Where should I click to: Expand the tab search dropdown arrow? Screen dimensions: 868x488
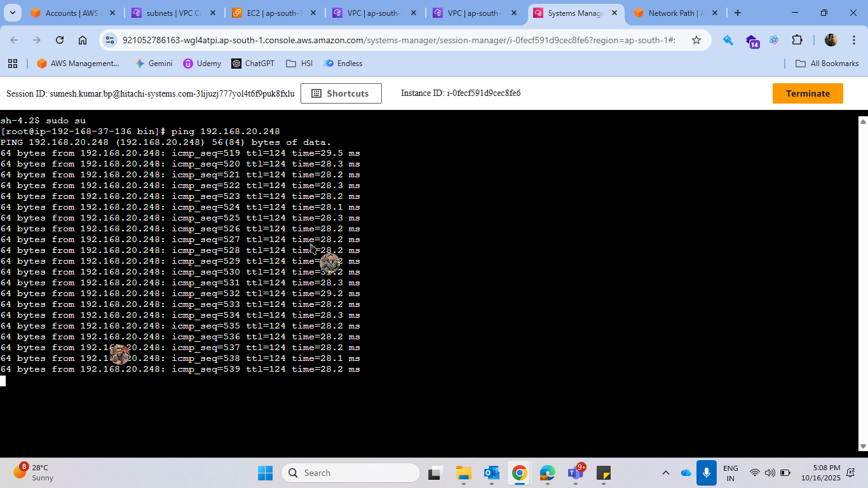point(12,13)
